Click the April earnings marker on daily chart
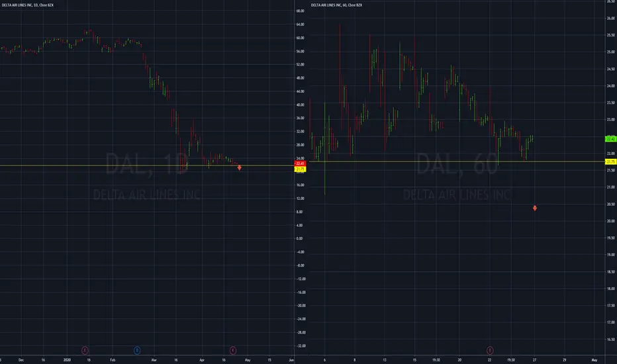This screenshot has height=364, width=617. (x=233, y=350)
